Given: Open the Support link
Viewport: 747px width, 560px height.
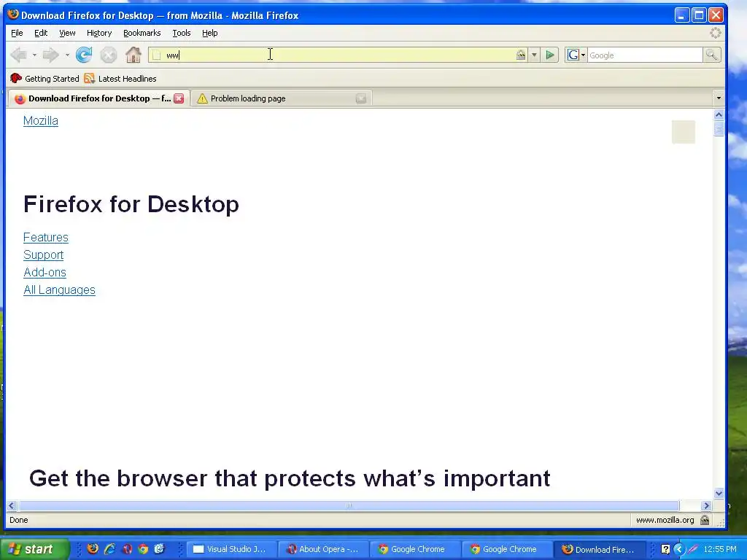Looking at the screenshot, I should tap(43, 254).
